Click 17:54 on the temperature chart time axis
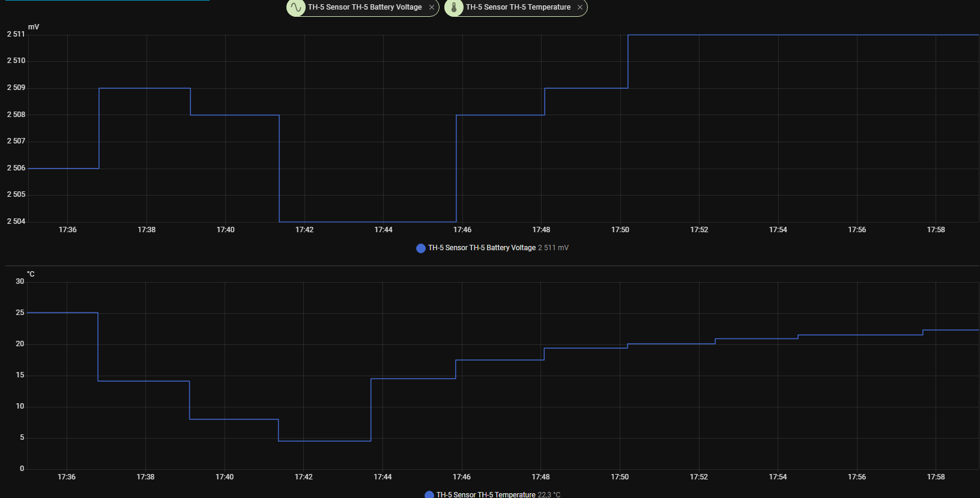This screenshot has width=980, height=498. point(778,477)
